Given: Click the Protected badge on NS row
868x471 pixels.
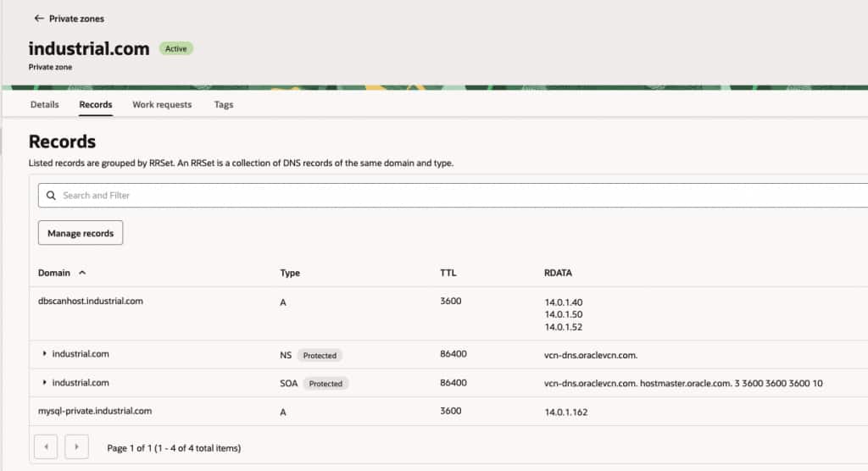Looking at the screenshot, I should [320, 355].
